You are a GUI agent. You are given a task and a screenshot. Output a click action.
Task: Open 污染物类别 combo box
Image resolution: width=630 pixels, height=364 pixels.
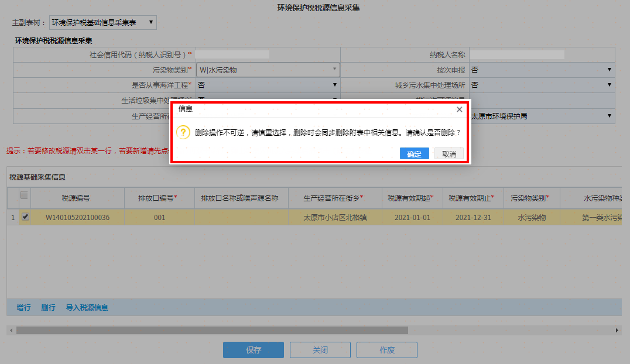268,70
